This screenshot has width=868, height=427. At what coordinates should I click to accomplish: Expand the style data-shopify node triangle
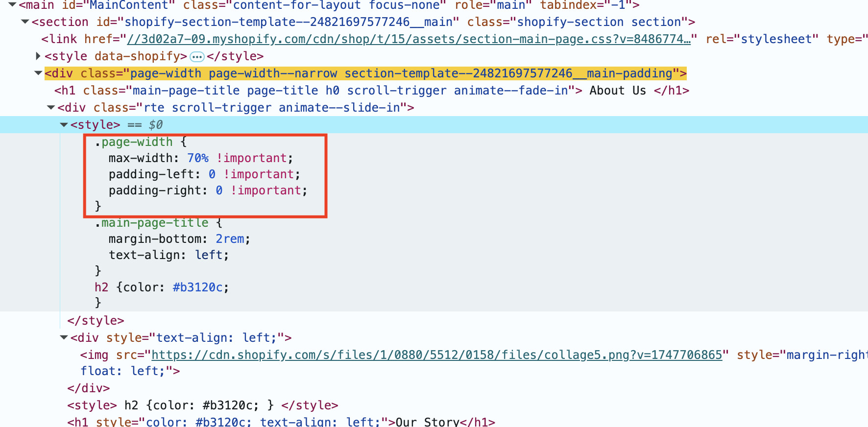pyautogui.click(x=38, y=56)
